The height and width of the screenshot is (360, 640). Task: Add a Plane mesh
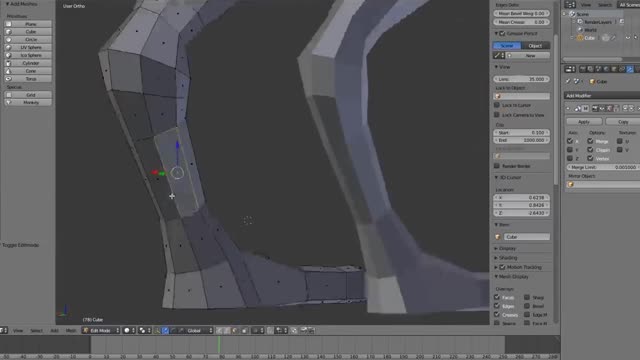28,24
